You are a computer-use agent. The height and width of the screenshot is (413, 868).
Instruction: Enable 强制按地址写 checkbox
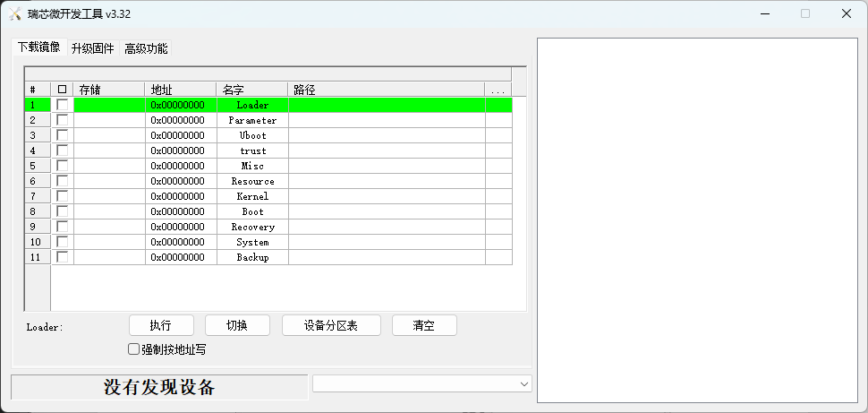(x=133, y=349)
